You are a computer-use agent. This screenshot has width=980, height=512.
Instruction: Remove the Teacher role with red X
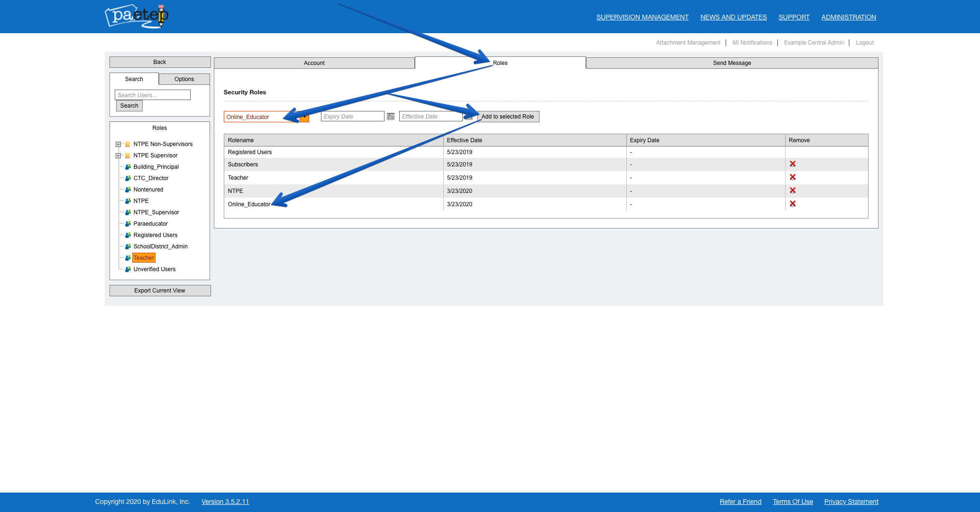(x=792, y=177)
